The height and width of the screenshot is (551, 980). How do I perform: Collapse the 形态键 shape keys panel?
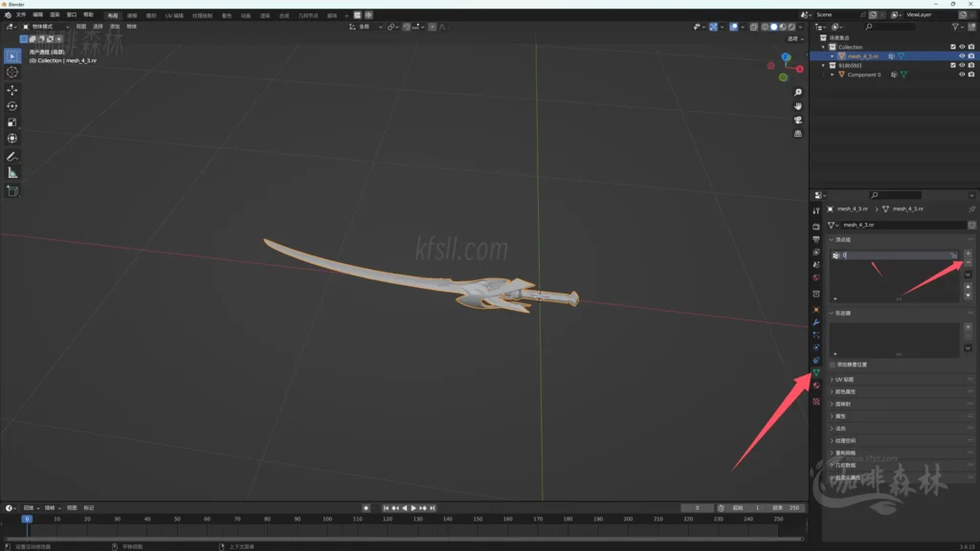[x=842, y=314]
